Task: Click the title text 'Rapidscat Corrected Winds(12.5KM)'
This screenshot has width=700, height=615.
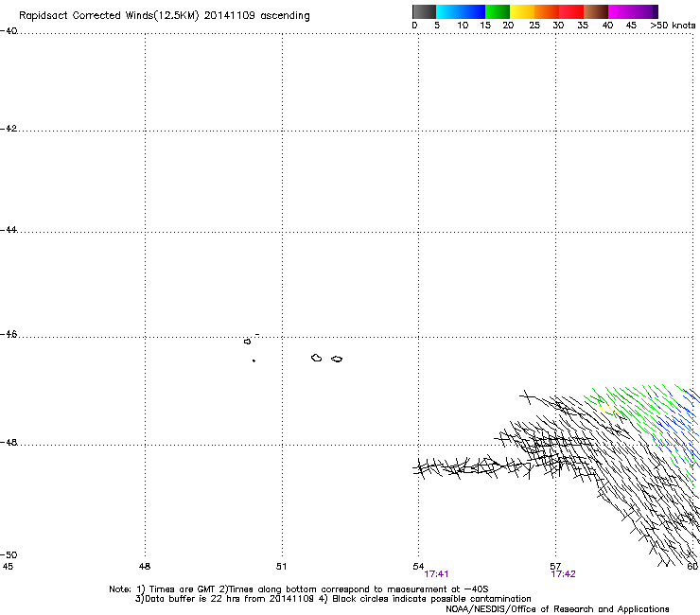Action: tap(109, 16)
